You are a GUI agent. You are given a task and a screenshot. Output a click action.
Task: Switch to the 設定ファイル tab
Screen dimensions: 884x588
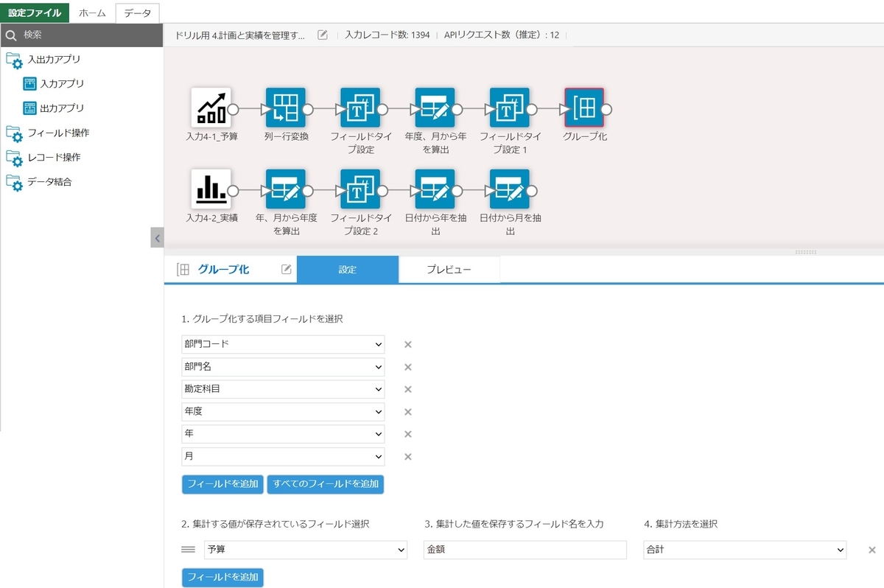(x=35, y=13)
